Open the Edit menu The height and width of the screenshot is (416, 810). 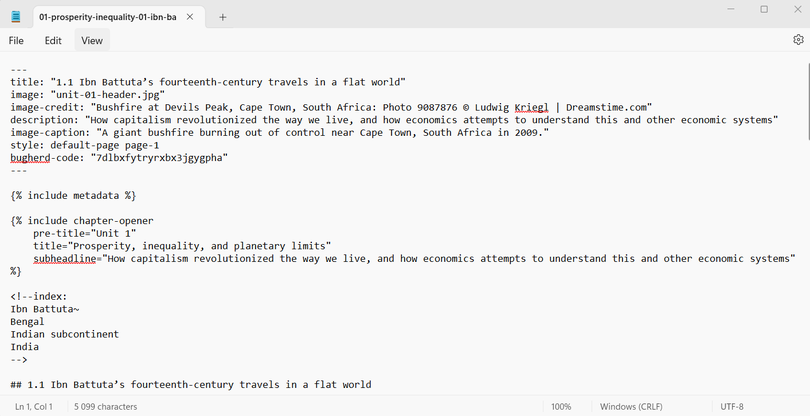pos(53,41)
